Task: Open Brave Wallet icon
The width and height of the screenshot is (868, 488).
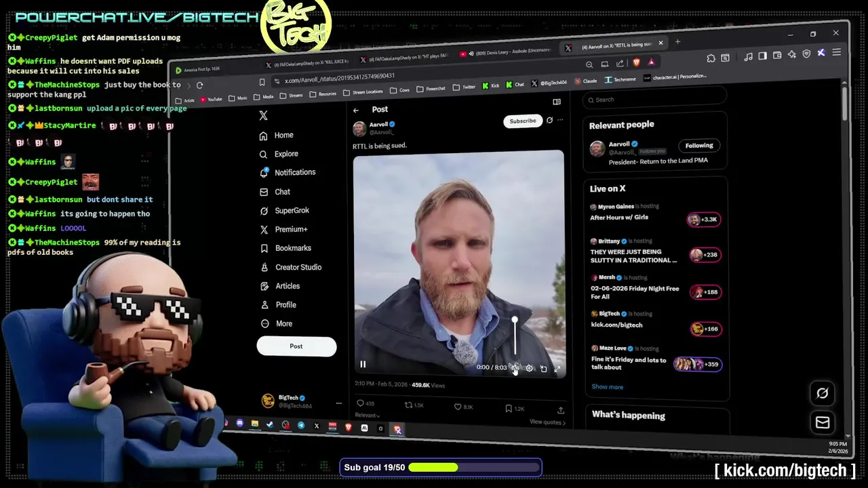Action: 777,56
